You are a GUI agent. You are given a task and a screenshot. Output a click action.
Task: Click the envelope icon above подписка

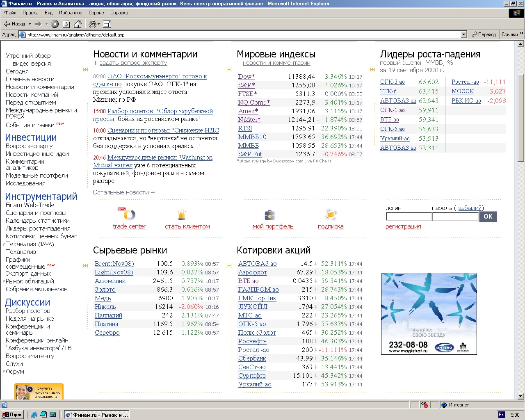[x=331, y=215]
